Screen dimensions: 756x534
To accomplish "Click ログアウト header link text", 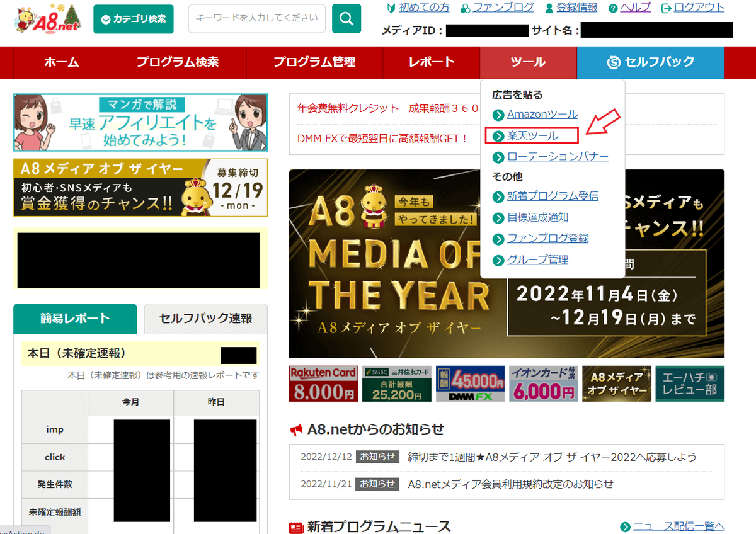I will [699, 8].
